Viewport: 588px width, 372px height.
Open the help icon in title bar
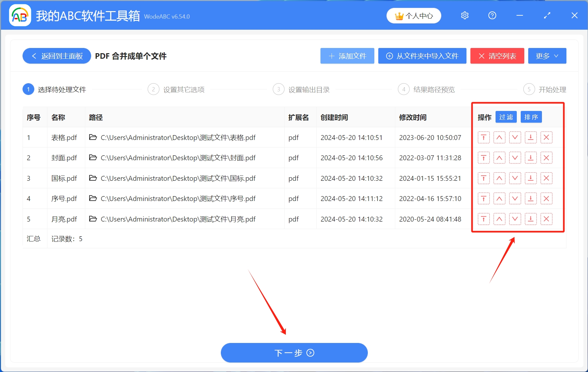tap(492, 15)
